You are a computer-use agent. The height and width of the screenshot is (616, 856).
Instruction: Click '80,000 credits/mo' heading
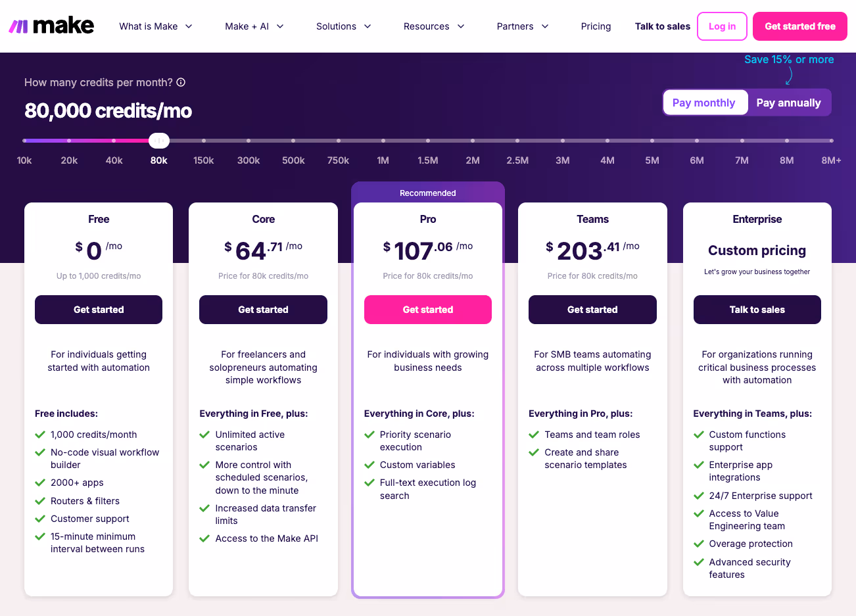pos(108,110)
